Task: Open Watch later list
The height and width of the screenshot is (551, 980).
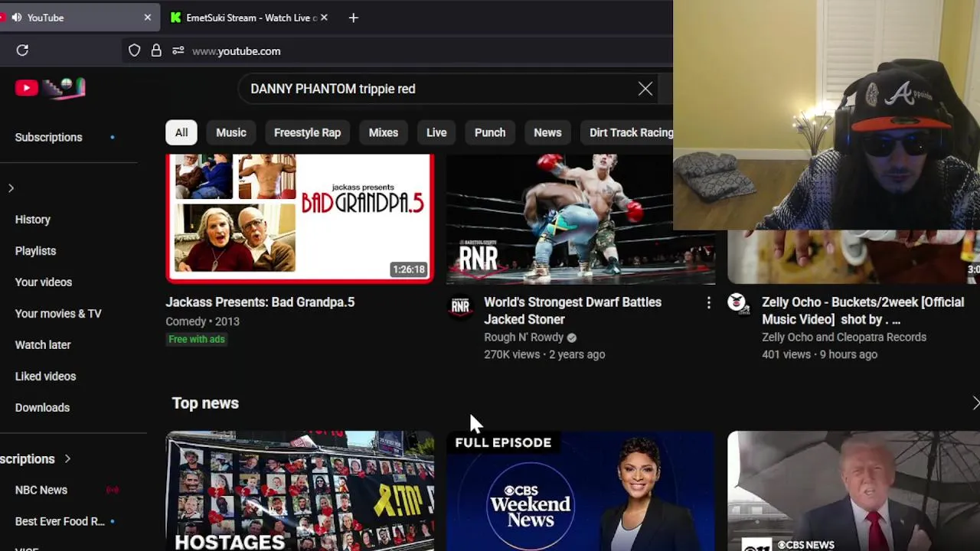Action: click(x=43, y=345)
